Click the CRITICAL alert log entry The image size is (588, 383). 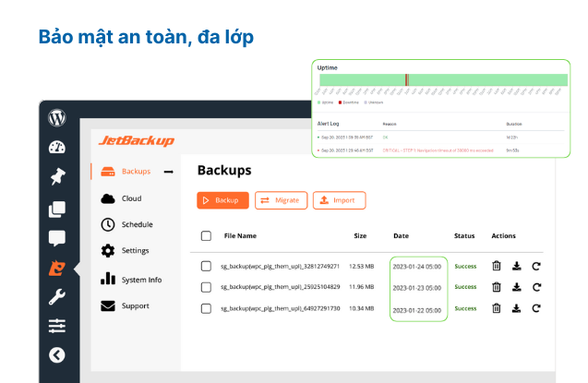pyautogui.click(x=441, y=150)
